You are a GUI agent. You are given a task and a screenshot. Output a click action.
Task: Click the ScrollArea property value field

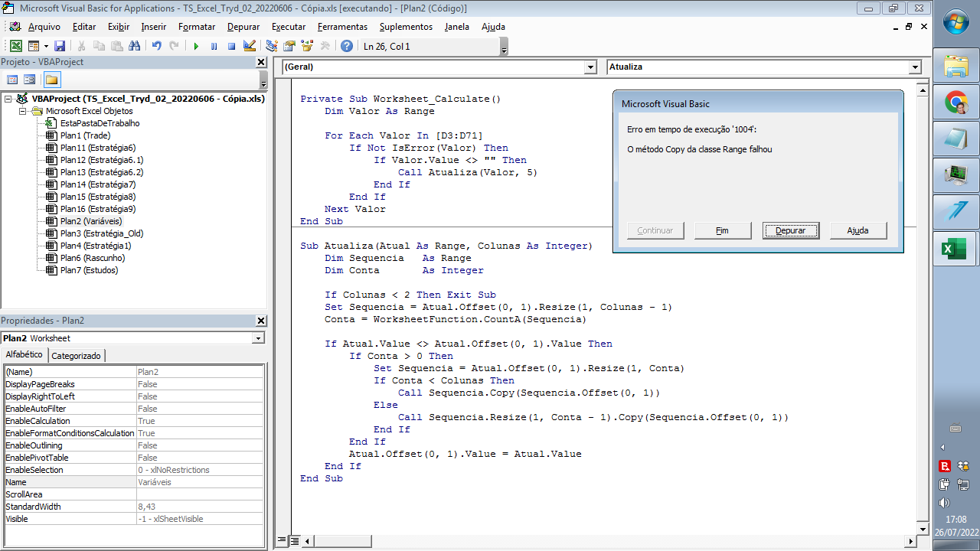pos(200,494)
